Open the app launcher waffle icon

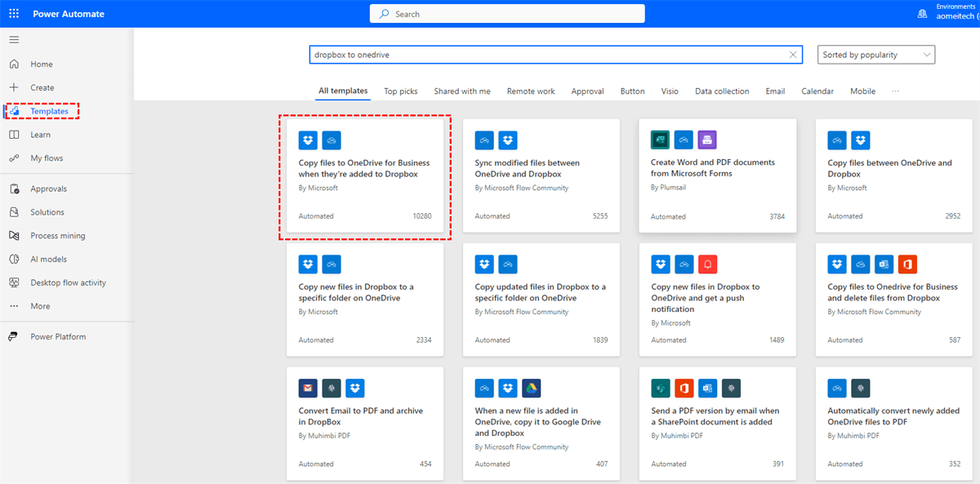coord(14,14)
